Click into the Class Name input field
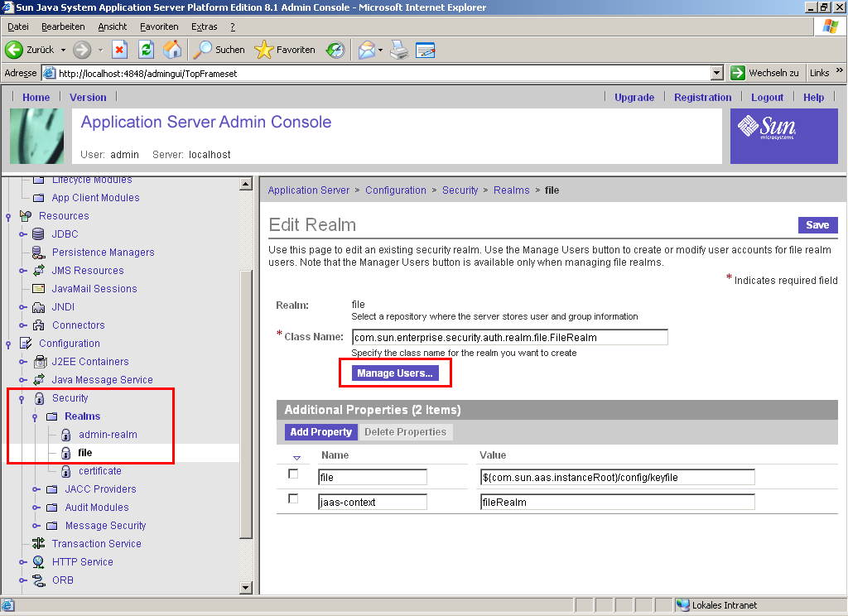848x616 pixels. tap(509, 338)
